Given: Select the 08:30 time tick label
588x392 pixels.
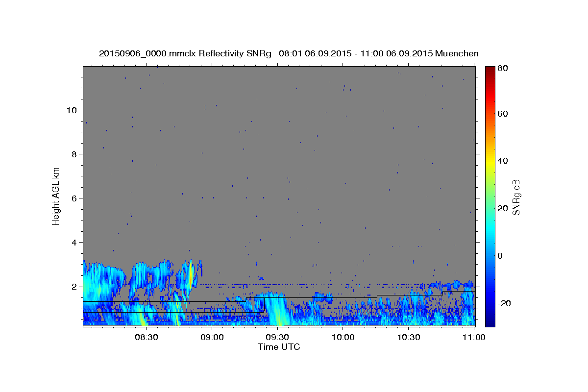Looking at the screenshot, I should click(146, 338).
